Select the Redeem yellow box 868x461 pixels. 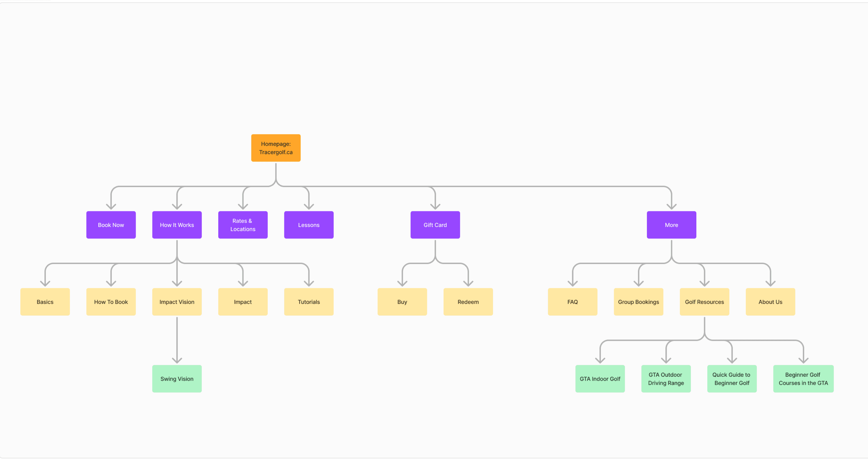coord(468,302)
